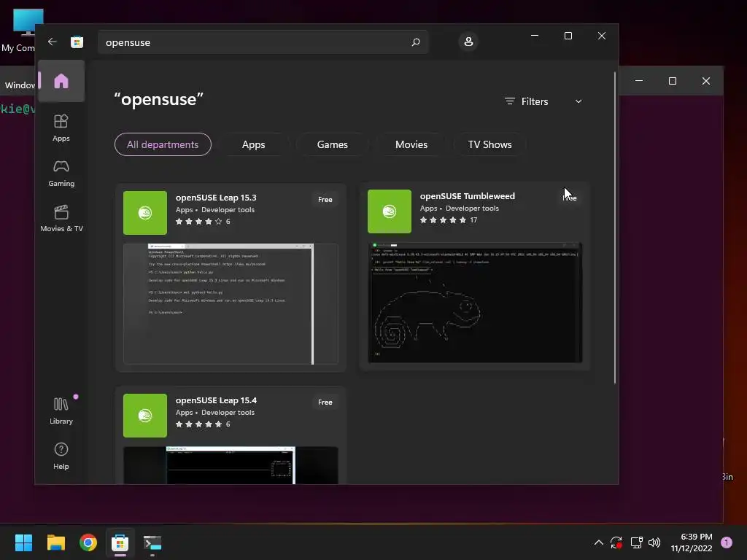Viewport: 747px width, 560px height.
Task: Click the Microsoft Store logo icon
Action: [77, 42]
